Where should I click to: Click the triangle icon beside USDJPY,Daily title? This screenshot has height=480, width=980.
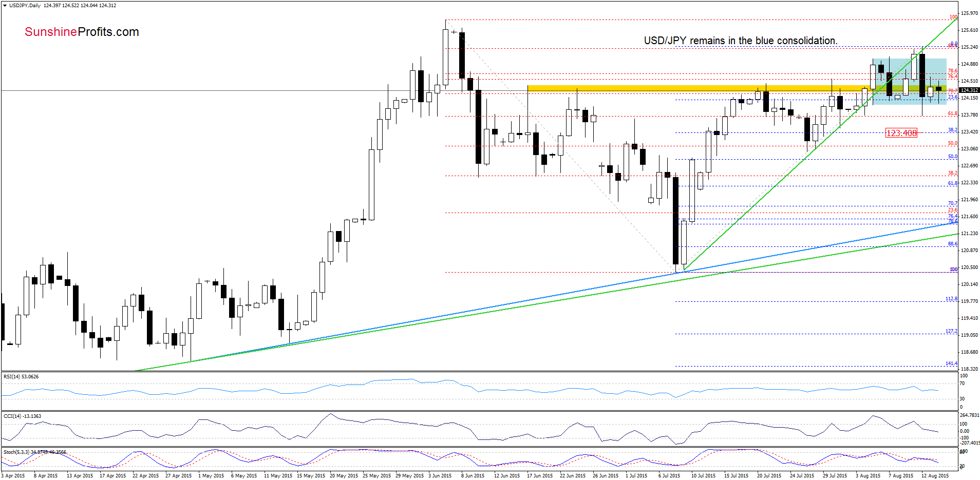(x=5, y=6)
